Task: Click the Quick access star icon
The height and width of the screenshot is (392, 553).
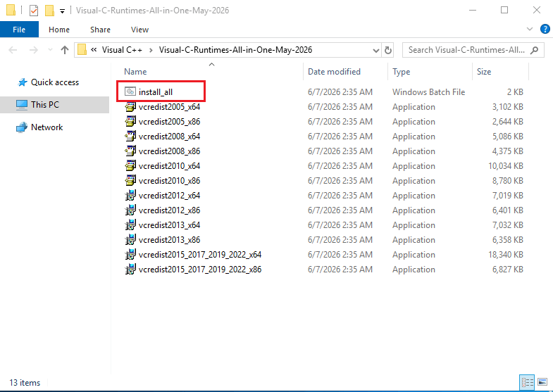Action: pyautogui.click(x=23, y=82)
